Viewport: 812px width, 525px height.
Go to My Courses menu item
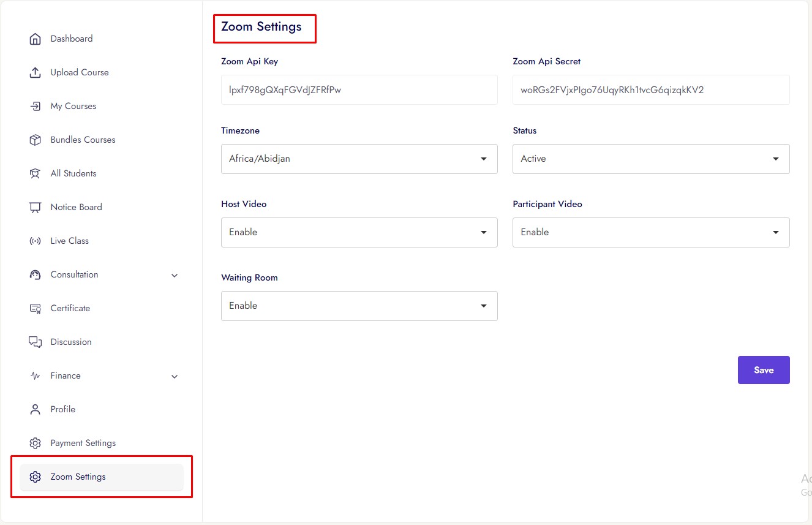[x=73, y=107]
